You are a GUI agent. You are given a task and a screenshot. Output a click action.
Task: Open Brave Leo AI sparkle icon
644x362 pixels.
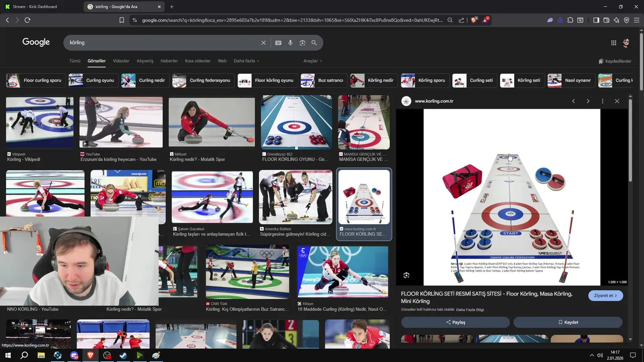616,20
